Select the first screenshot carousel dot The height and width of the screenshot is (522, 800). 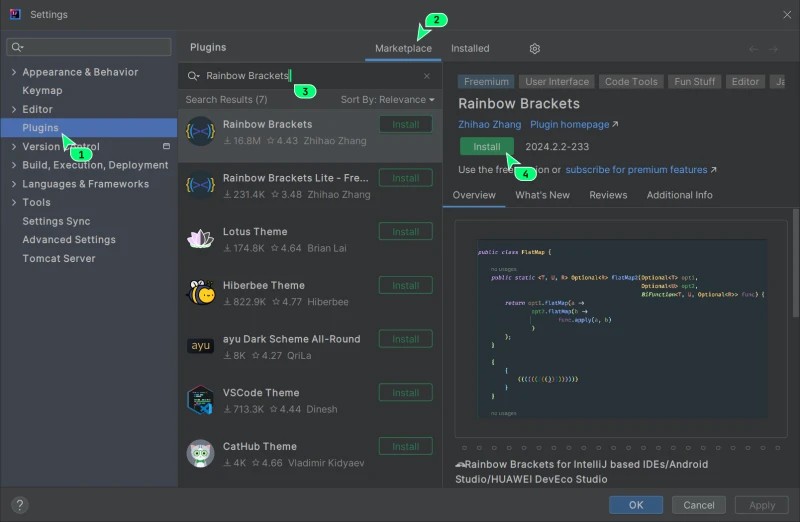[464, 448]
